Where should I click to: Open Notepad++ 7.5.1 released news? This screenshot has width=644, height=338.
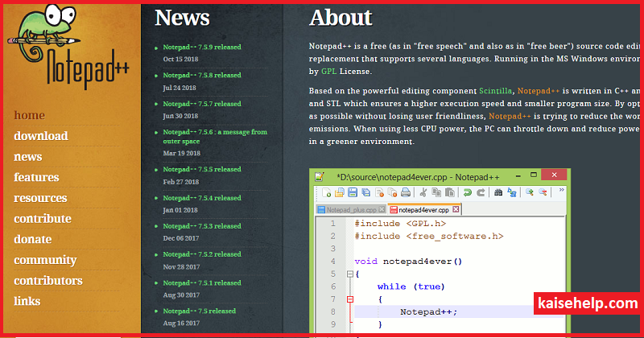coord(202,282)
